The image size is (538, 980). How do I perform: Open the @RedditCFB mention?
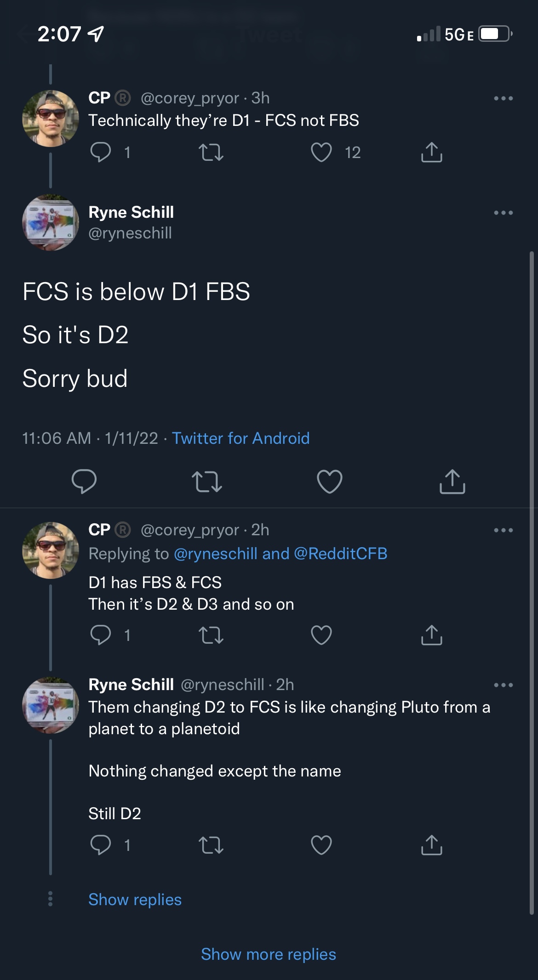tap(340, 554)
